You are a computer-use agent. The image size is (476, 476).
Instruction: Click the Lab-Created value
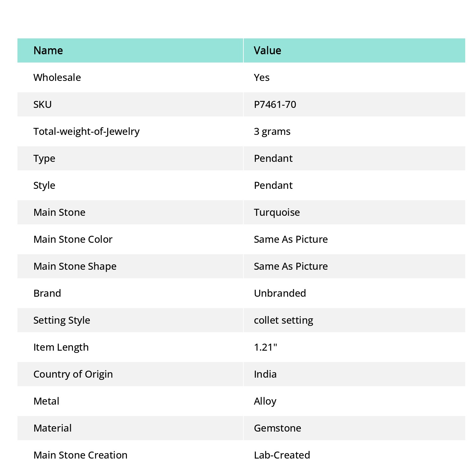282,455
